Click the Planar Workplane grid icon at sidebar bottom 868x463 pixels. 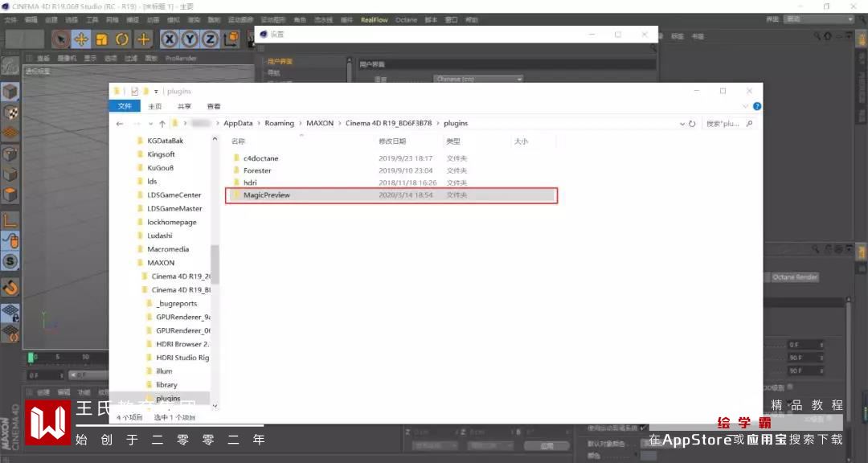pyautogui.click(x=10, y=334)
